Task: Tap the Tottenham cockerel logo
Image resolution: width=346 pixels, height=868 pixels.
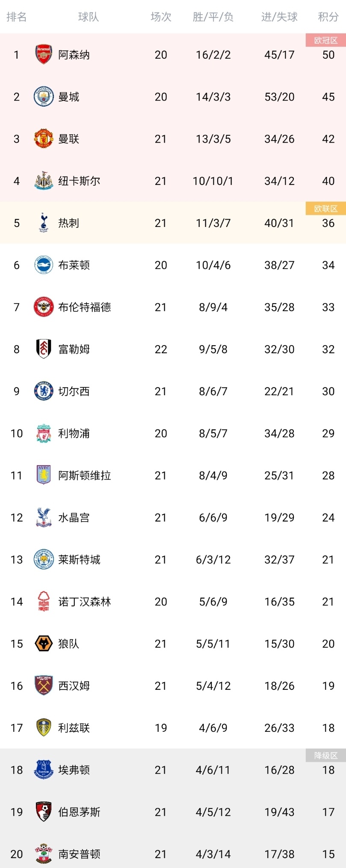Action: point(43,223)
